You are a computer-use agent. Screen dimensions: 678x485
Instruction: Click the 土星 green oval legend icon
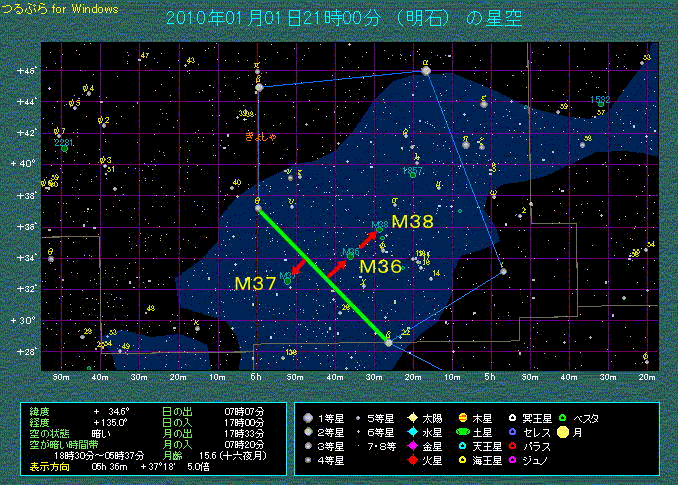465,432
